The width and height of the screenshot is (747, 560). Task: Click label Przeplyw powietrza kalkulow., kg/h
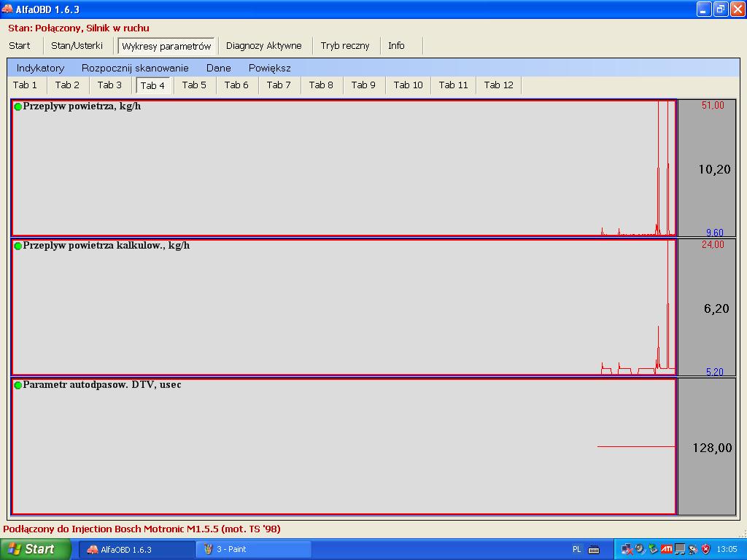107,246
